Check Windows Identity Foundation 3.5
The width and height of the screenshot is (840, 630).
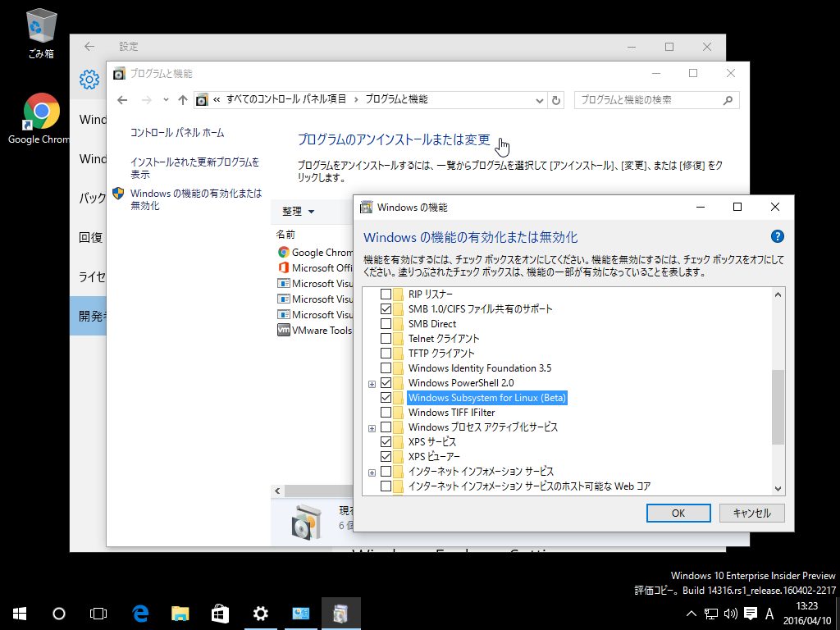pos(386,368)
